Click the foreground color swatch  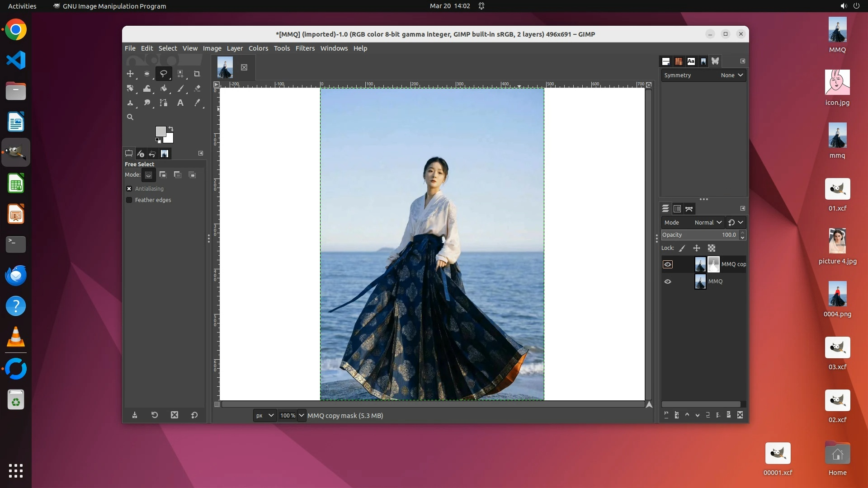(160, 131)
